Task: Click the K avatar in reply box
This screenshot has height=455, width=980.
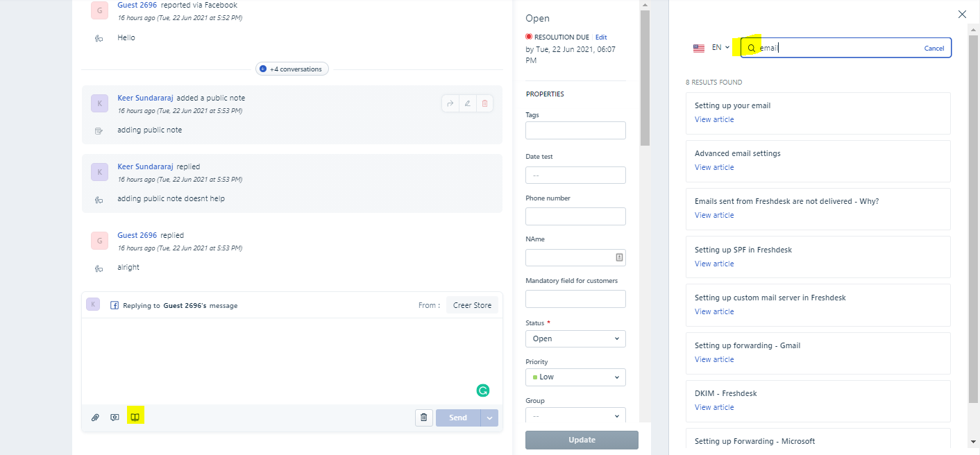Action: pyautogui.click(x=93, y=304)
